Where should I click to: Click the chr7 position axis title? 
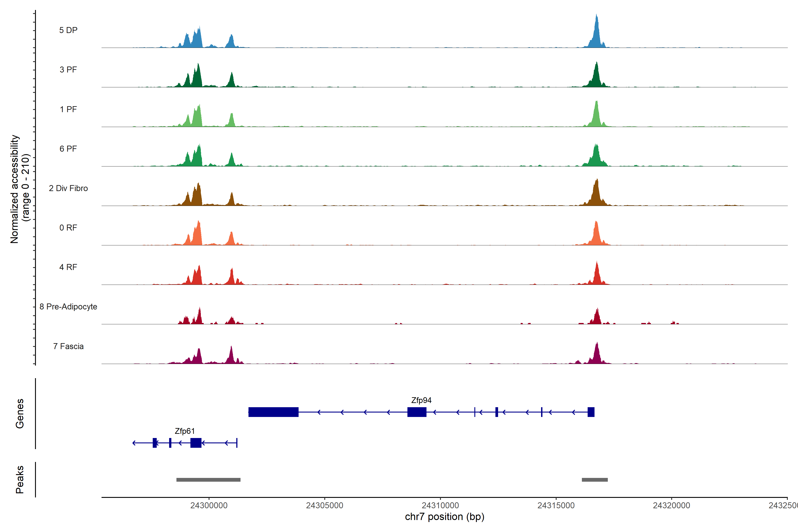[444, 517]
